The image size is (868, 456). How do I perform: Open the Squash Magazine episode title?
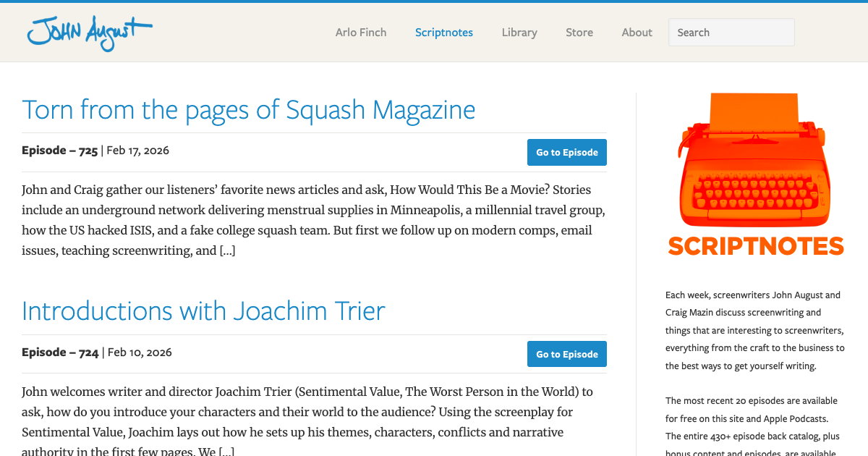[x=249, y=110]
